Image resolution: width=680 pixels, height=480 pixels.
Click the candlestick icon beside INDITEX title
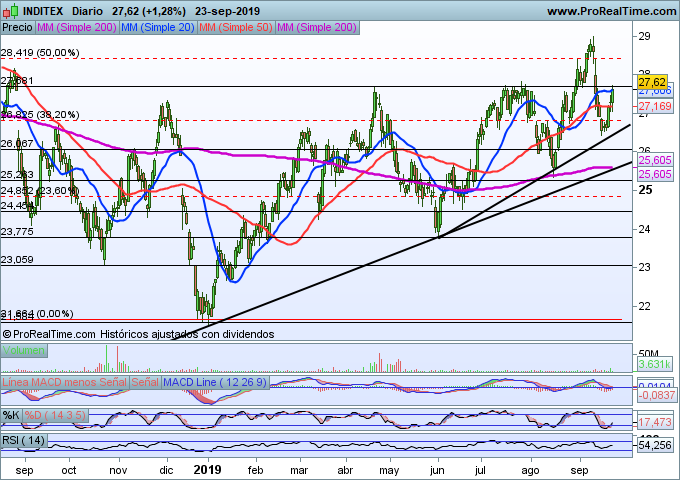tap(10, 11)
